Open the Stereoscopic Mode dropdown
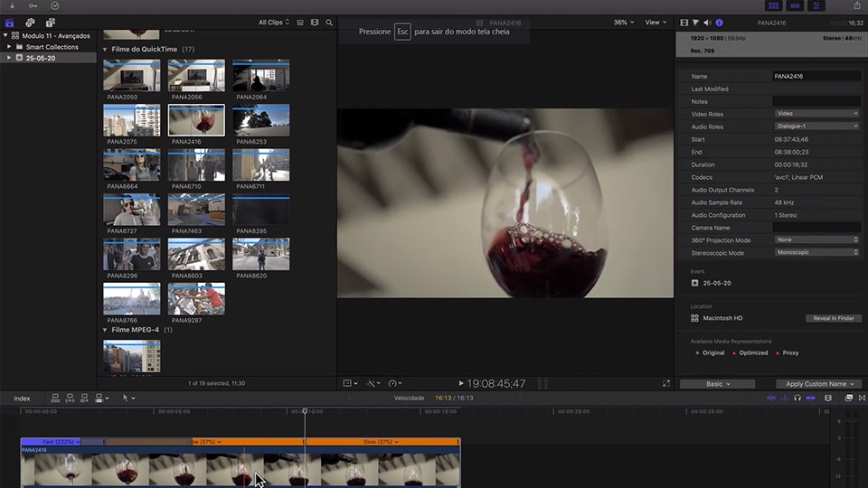Viewport: 868px width, 488px height. [816, 252]
